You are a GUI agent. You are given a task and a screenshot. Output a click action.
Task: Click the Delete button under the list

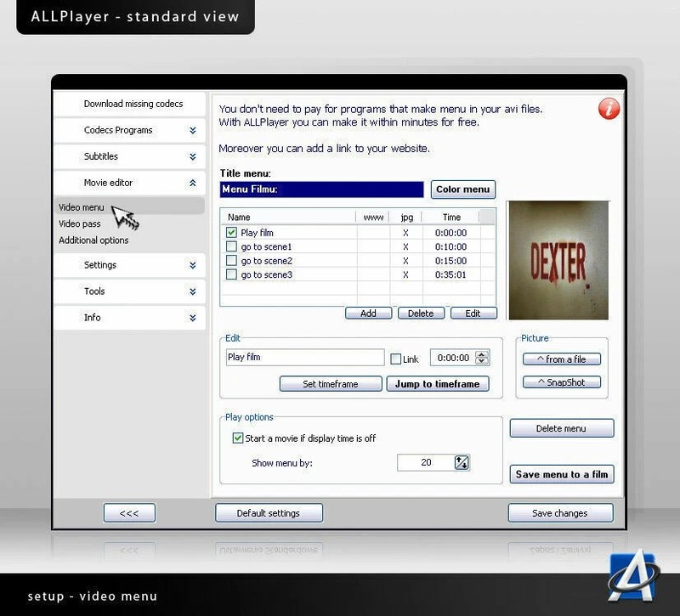421,313
